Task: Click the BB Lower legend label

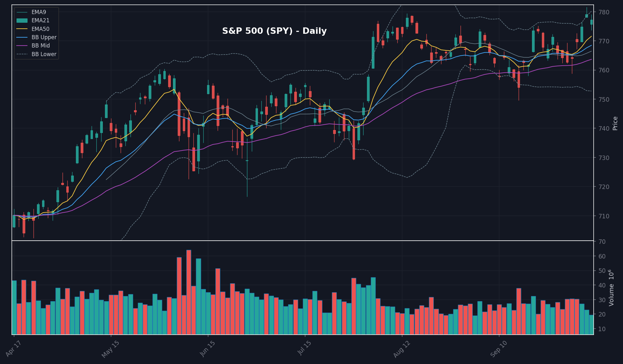Action: [44, 54]
